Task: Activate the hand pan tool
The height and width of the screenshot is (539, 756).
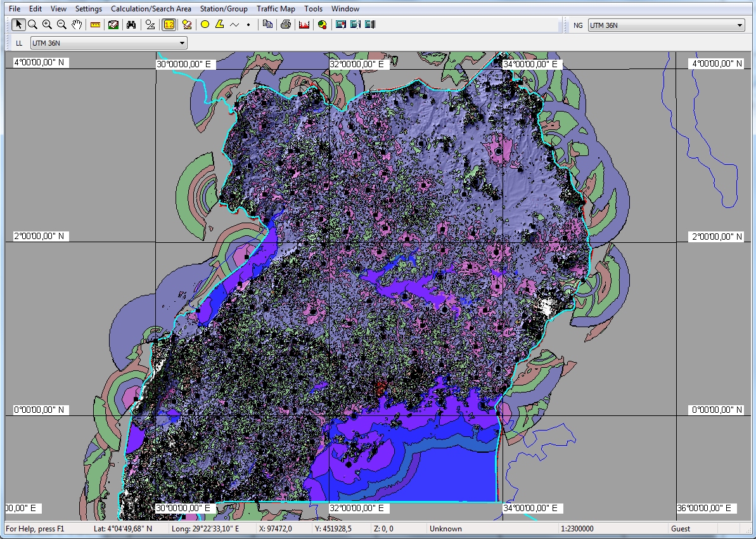Action: 76,25
